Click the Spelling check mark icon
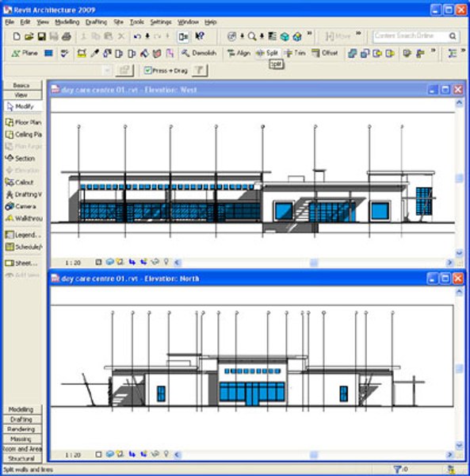 (64, 53)
